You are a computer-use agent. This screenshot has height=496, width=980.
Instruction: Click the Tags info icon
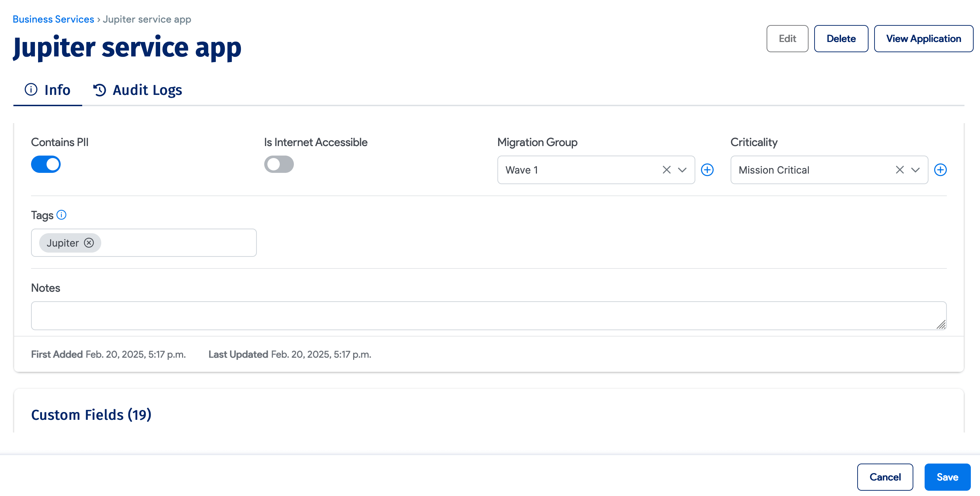pyautogui.click(x=61, y=215)
